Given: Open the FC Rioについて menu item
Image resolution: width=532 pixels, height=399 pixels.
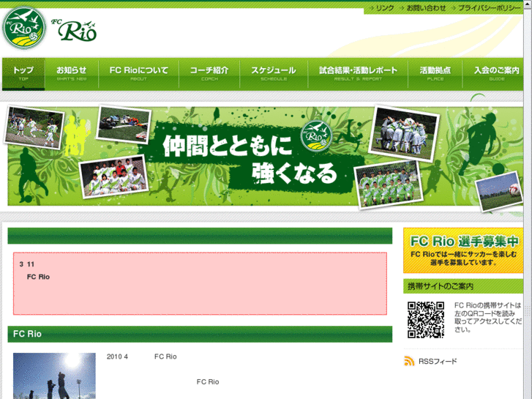Looking at the screenshot, I should (x=139, y=74).
